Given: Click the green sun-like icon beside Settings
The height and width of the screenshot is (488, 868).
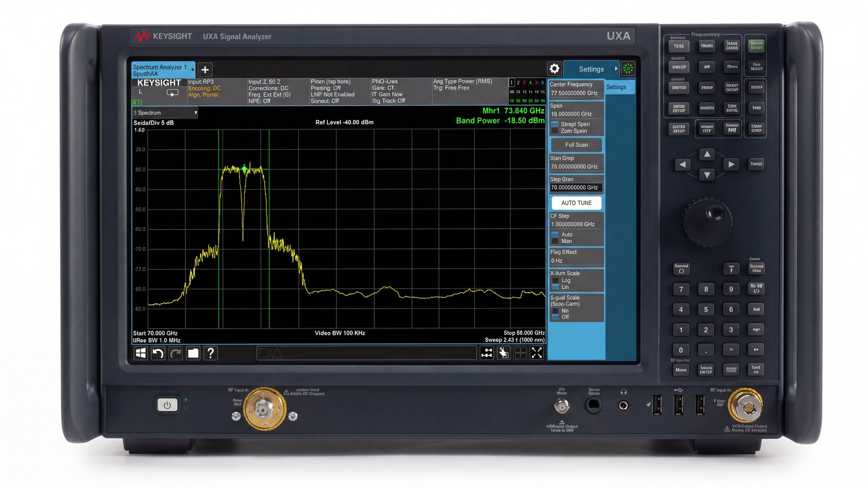Looking at the screenshot, I should coord(628,69).
